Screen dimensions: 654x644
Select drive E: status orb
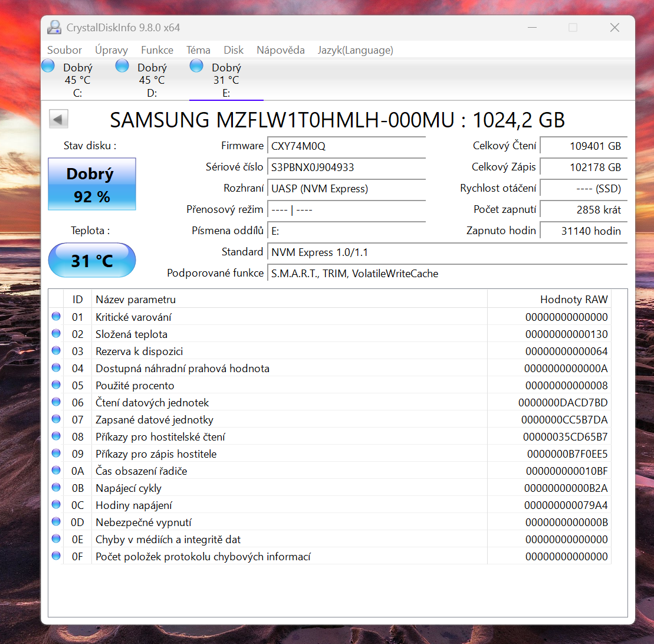click(196, 65)
